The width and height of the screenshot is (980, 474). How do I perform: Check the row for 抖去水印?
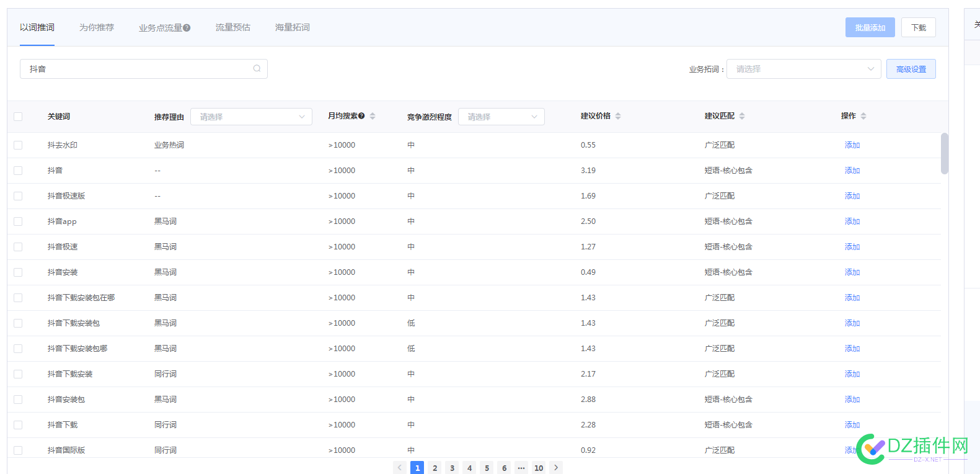click(x=18, y=145)
